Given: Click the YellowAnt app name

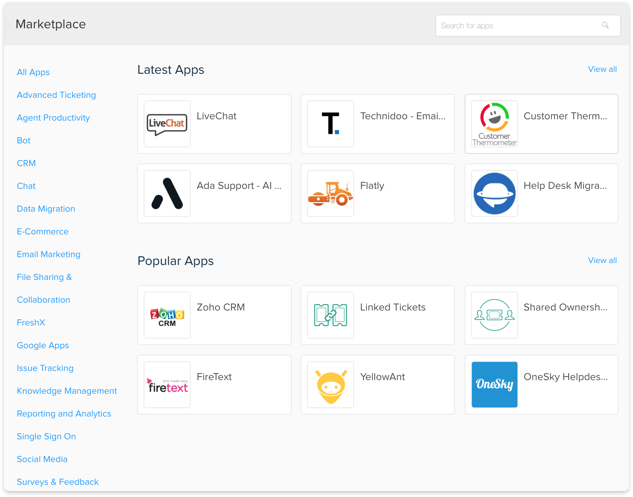Looking at the screenshot, I should click(x=382, y=377).
